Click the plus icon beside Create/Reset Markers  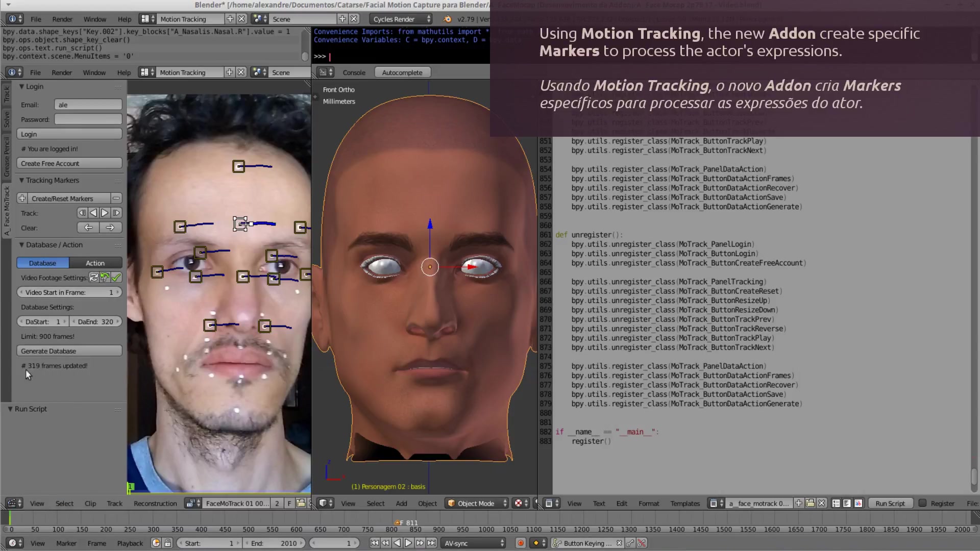tap(22, 198)
